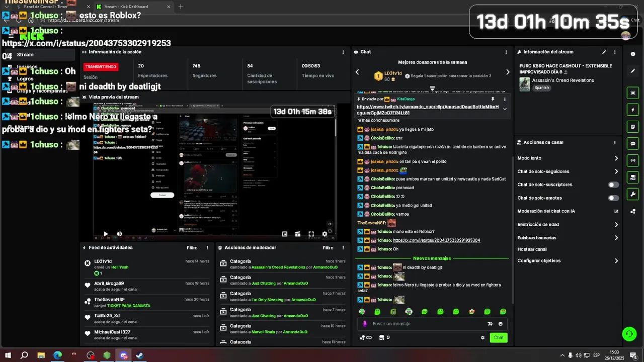Screen dimensions: 644x362
Task: Play the stream preview video
Action: [x=106, y=234]
